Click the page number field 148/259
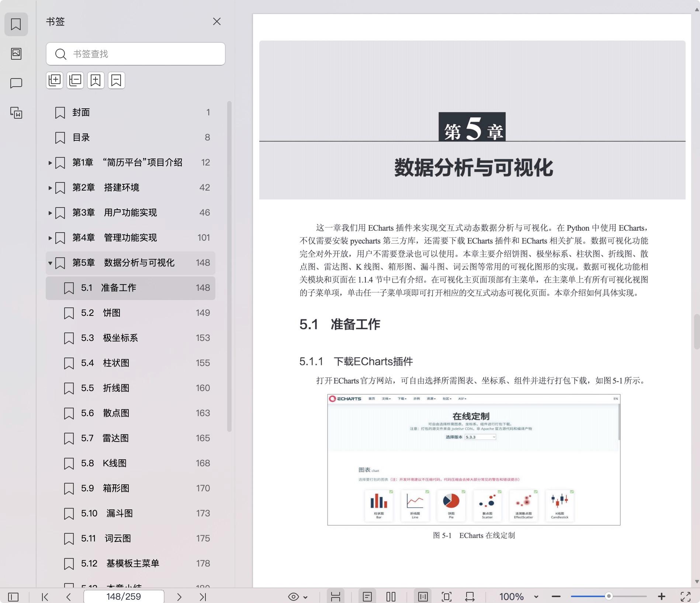 click(x=124, y=597)
